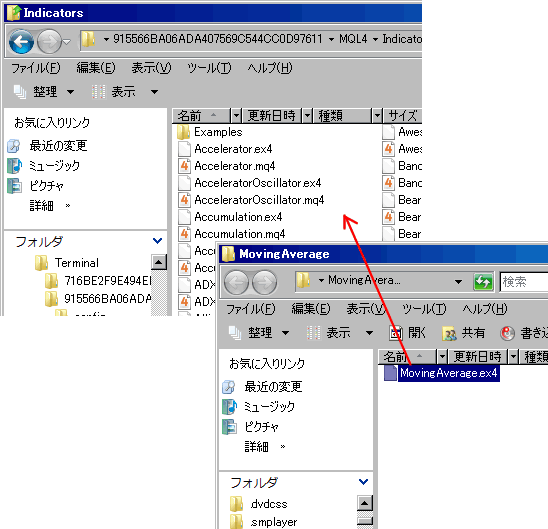Select Terminal folder in tree

77,263
